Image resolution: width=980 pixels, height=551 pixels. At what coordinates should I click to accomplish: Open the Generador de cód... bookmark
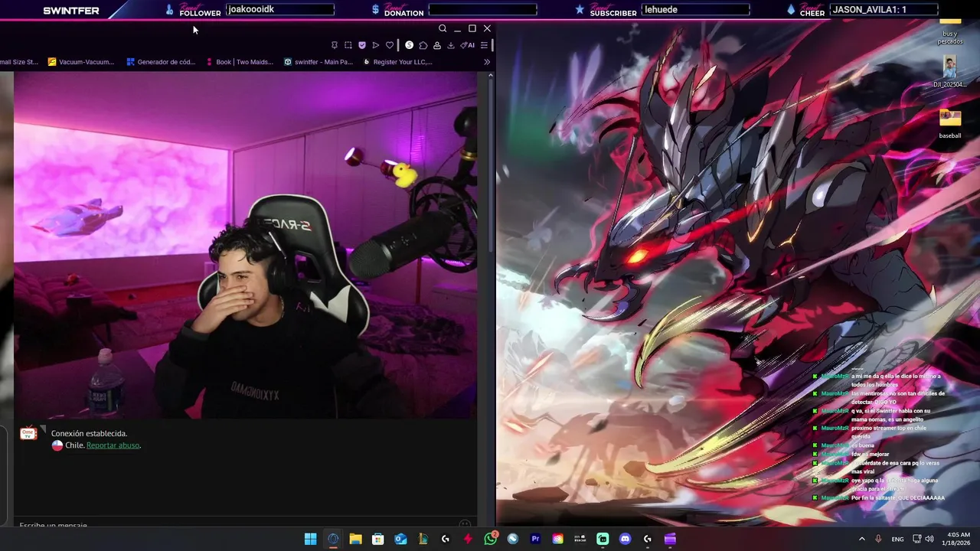pyautogui.click(x=162, y=62)
